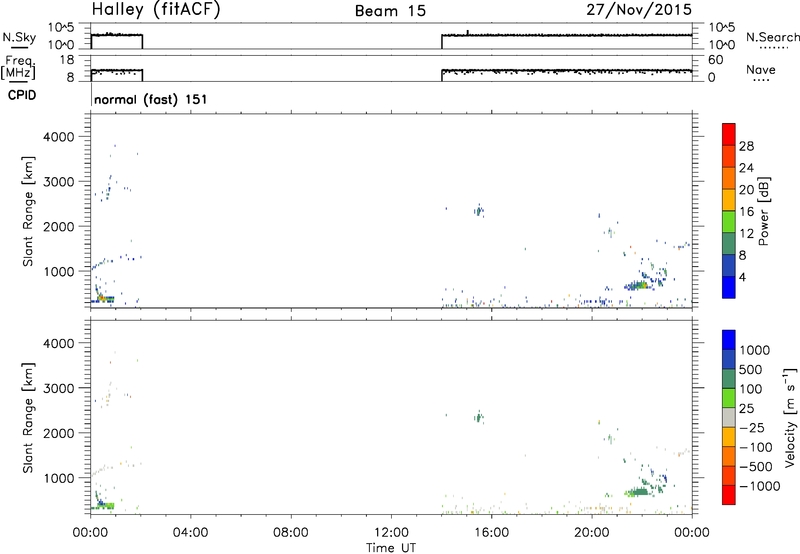Click the '04:00' time axis label

[x=190, y=533]
